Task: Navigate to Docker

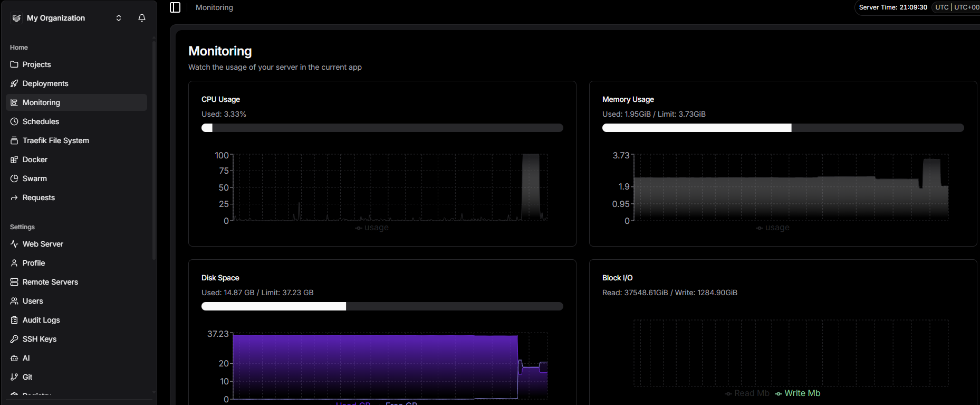Action: click(x=76, y=159)
